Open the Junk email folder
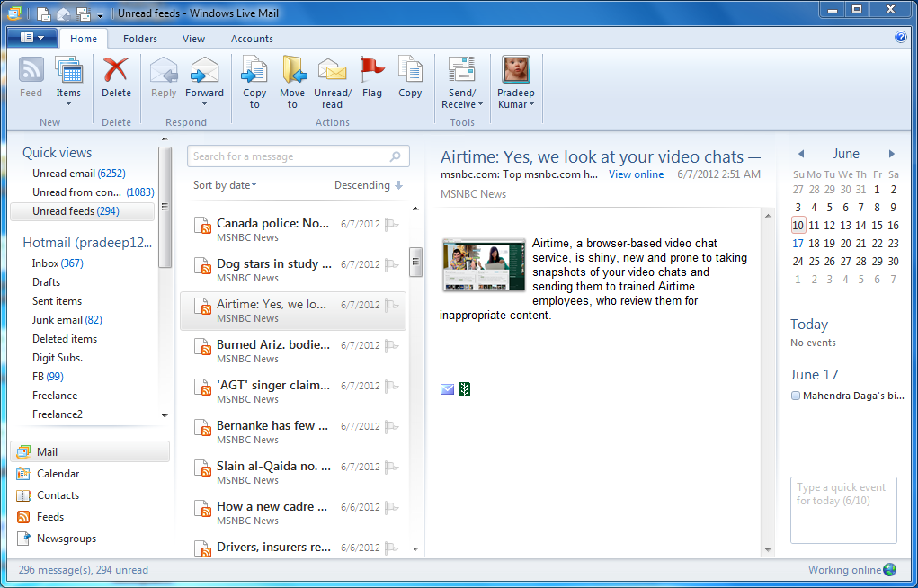This screenshot has height=588, width=918. coord(67,320)
